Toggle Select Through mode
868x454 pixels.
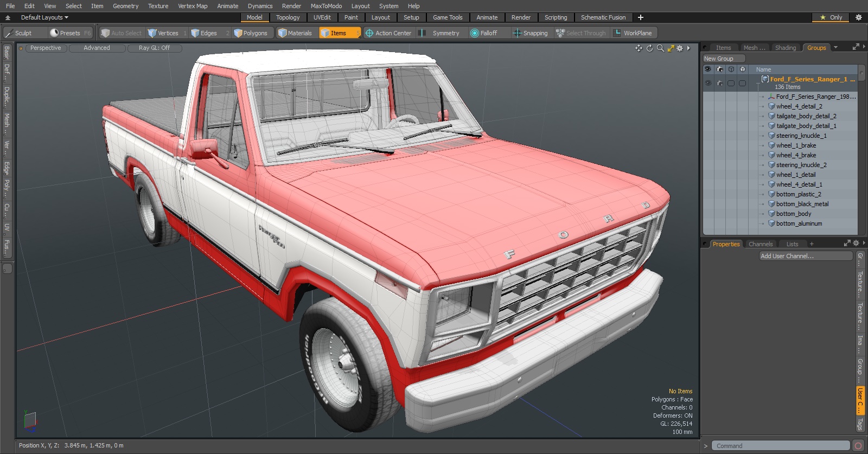[581, 33]
